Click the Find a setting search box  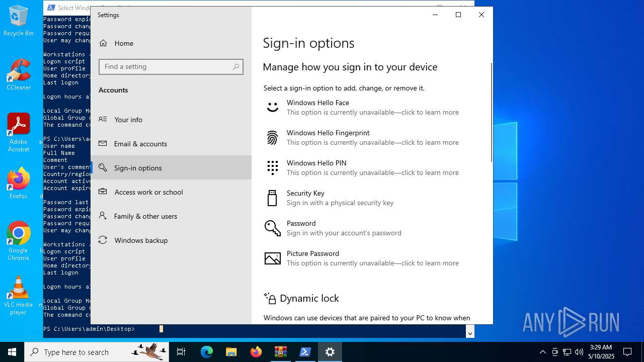[171, 67]
